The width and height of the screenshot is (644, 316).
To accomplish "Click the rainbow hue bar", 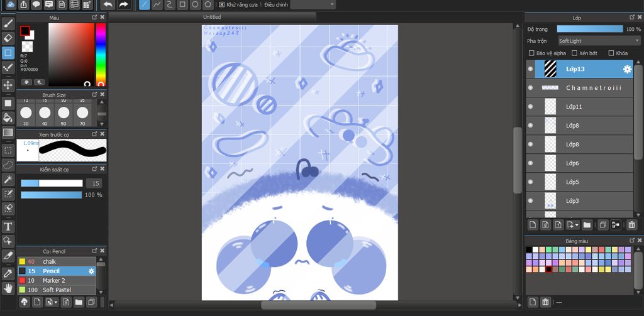I will 101,55.
